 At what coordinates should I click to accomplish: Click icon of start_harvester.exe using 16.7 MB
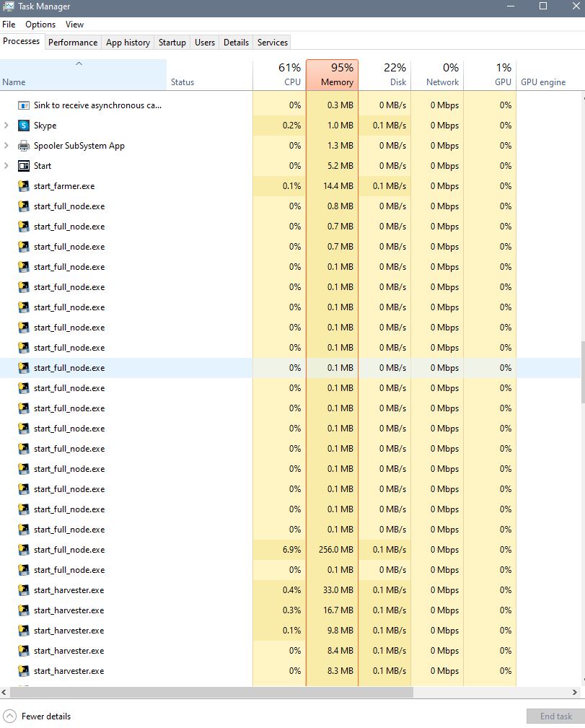(x=24, y=610)
